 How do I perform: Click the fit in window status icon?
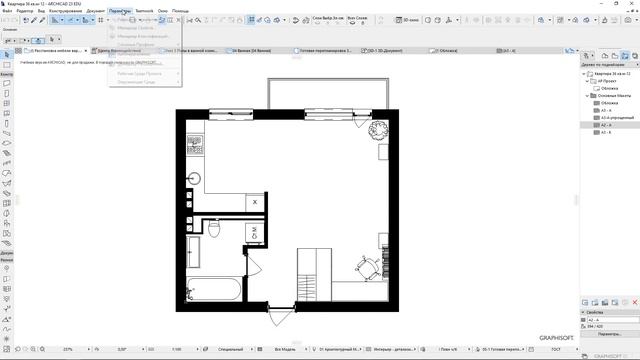pyautogui.click(x=42, y=349)
